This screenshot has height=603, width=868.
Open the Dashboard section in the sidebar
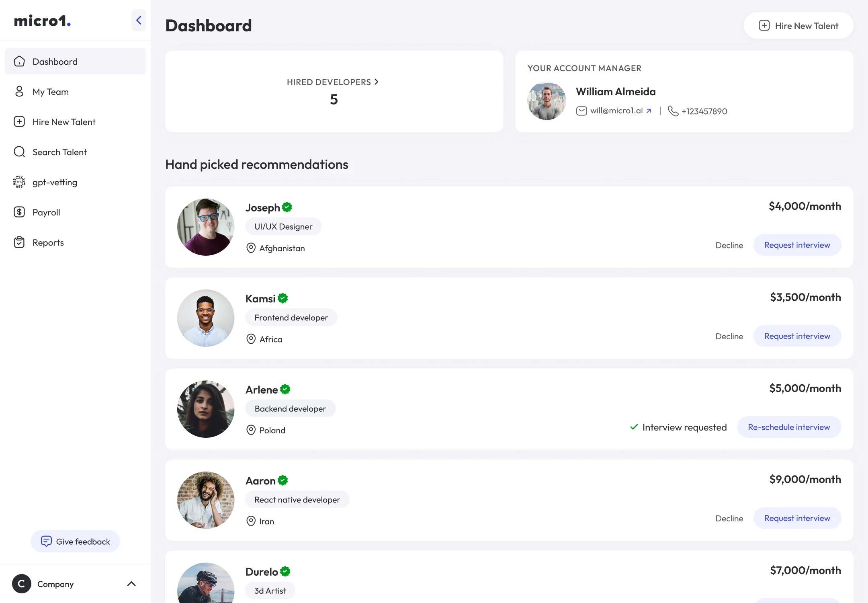coord(55,61)
